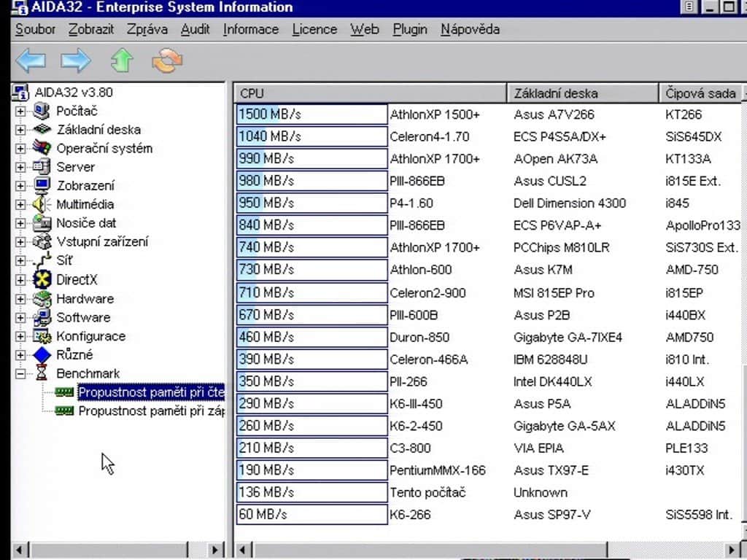Click the Benchmark hourglass icon

click(x=42, y=373)
